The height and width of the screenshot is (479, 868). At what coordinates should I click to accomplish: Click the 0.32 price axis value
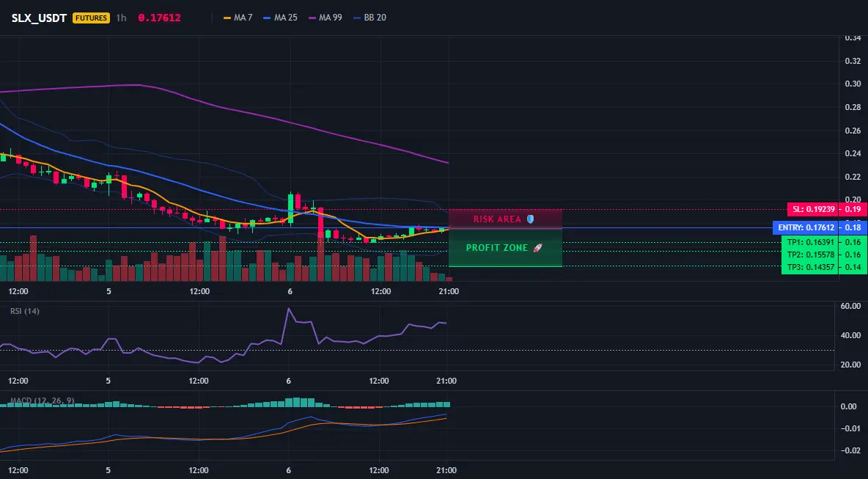(x=853, y=61)
